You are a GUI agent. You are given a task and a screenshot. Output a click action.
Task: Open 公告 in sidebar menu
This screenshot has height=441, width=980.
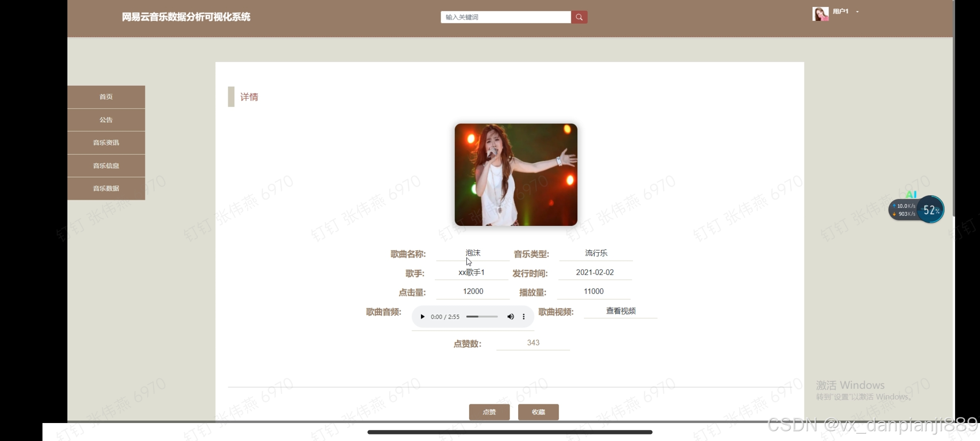pos(106,120)
